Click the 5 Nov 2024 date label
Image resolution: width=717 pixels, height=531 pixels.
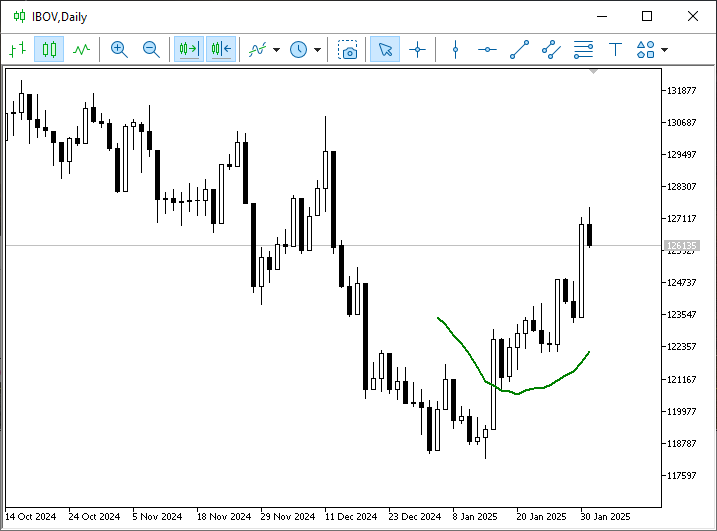(157, 516)
